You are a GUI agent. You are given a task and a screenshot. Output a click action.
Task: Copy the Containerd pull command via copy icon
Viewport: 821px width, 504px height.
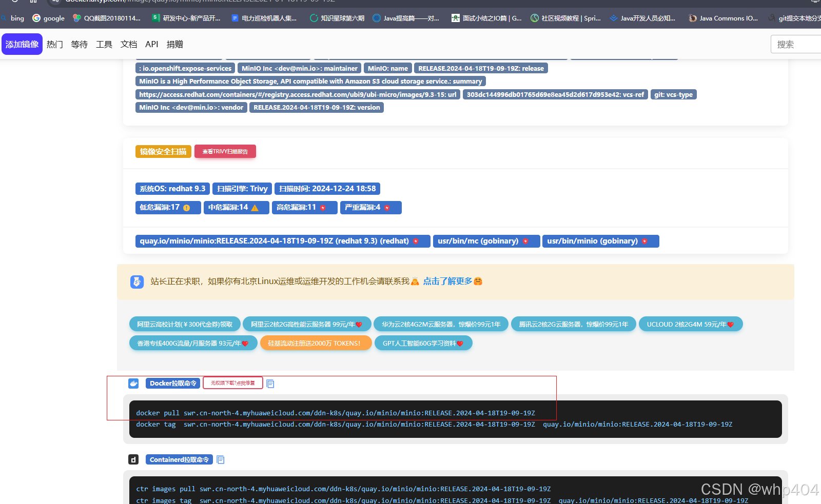click(x=221, y=460)
